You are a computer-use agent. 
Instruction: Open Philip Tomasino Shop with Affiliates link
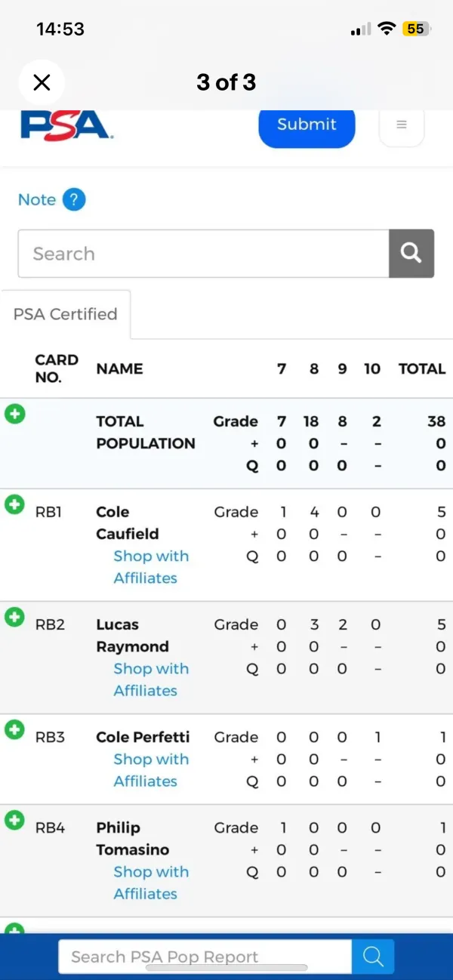click(x=151, y=883)
